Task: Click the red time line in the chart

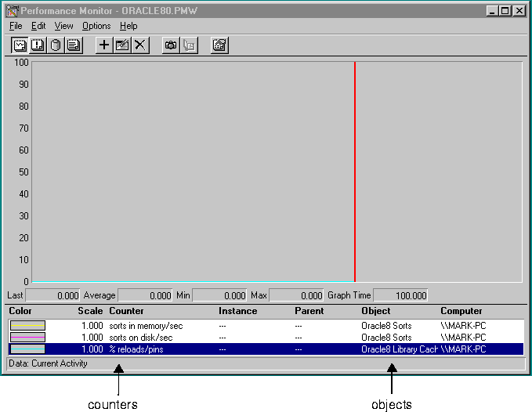Action: [x=355, y=172]
